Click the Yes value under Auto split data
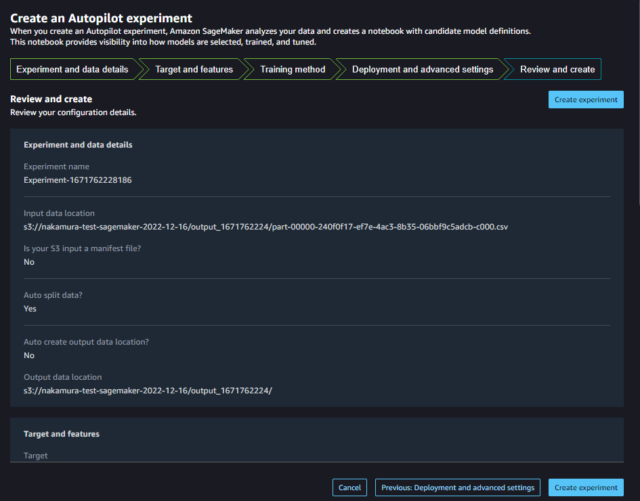 30,309
